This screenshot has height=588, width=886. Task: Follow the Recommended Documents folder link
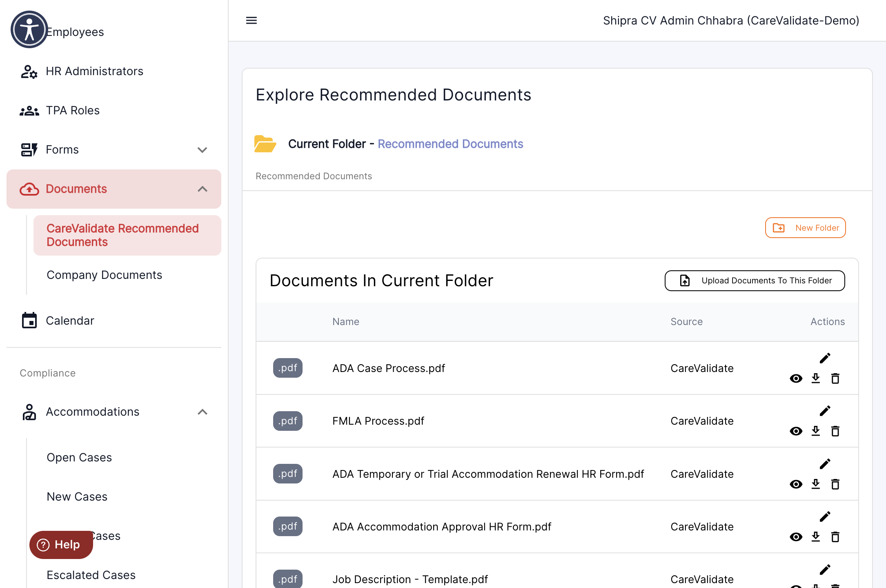pyautogui.click(x=450, y=144)
